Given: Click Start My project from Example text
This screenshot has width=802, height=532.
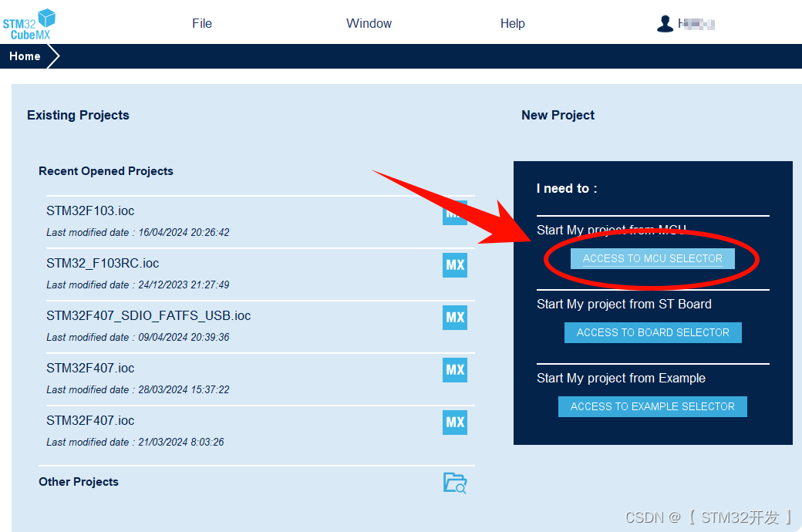Looking at the screenshot, I should (621, 378).
